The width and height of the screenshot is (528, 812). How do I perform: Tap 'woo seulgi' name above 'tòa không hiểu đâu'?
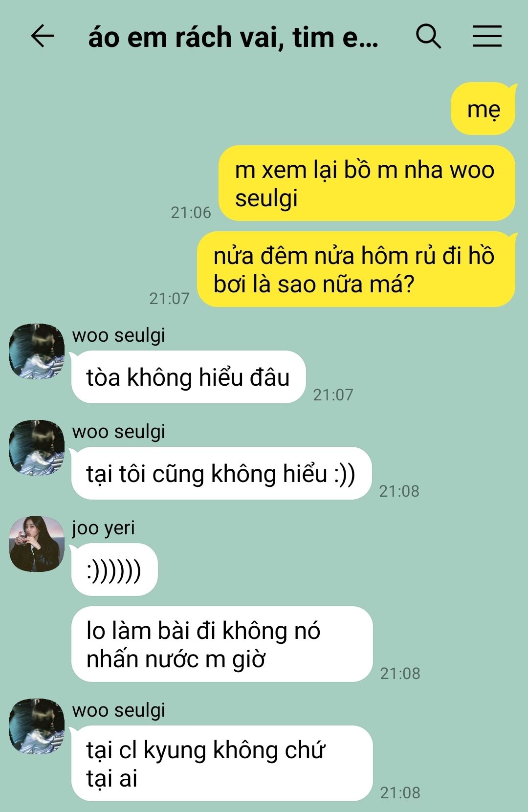[118, 335]
